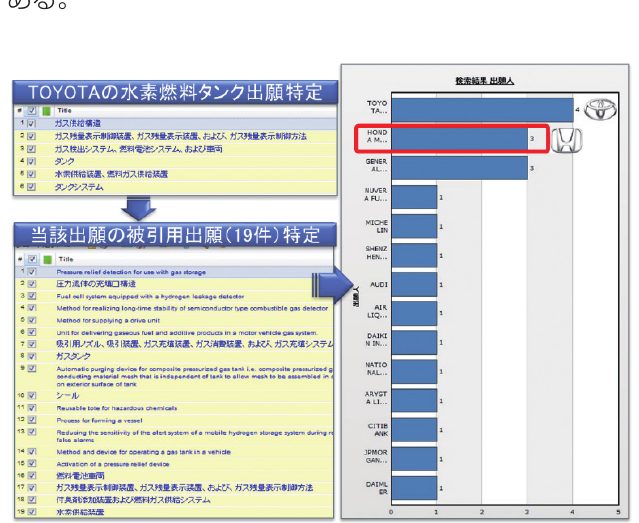Viewport: 639px width, 523px height.
Task: Uncheck the checkbox for row ガス供給構造
Action: point(32,123)
